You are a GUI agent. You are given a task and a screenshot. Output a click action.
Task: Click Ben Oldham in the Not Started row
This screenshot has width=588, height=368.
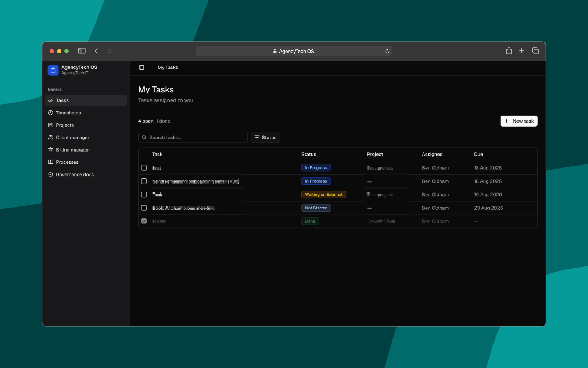[435, 208]
